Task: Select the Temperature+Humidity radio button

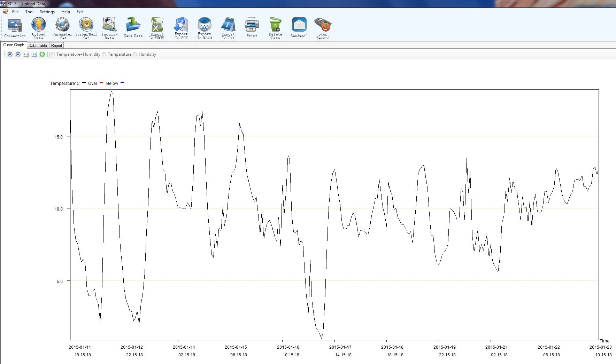Action: [53, 54]
